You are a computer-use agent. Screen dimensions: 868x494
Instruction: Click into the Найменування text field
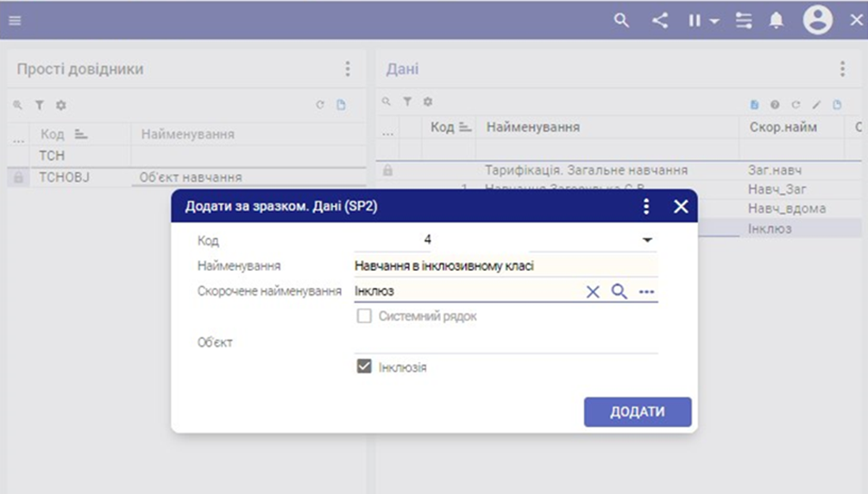coord(505,266)
